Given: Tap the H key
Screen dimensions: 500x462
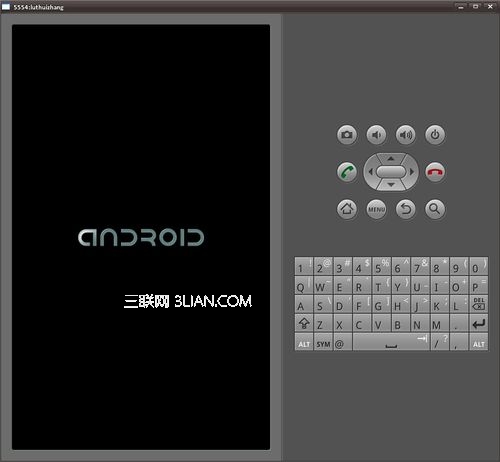Looking at the screenshot, I should [401, 304].
